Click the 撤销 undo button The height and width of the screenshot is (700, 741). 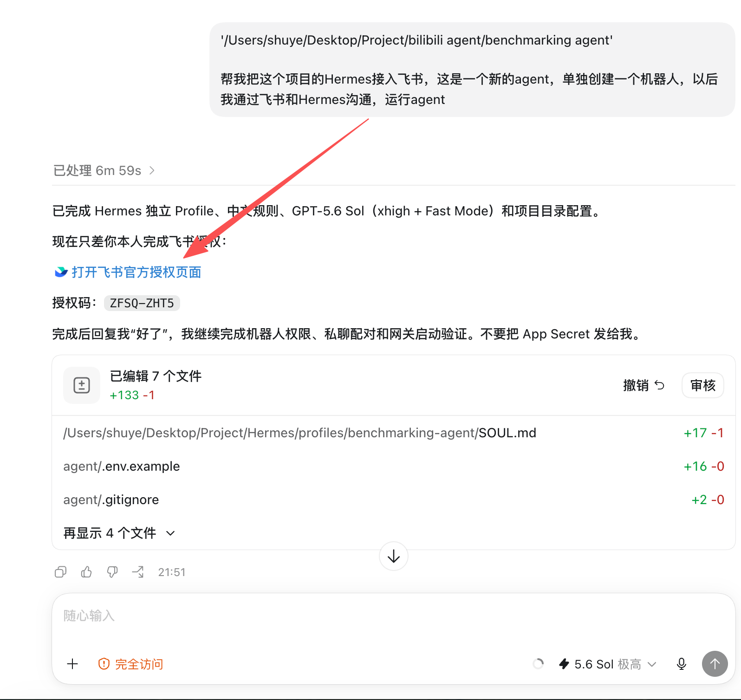coord(643,385)
